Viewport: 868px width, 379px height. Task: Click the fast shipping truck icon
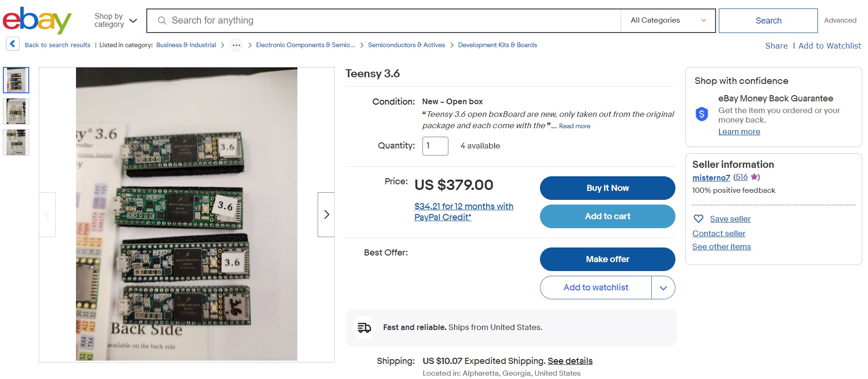364,328
